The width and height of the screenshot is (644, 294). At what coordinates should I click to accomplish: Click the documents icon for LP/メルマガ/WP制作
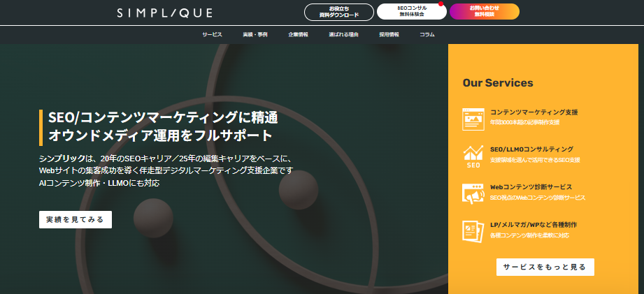click(x=473, y=231)
